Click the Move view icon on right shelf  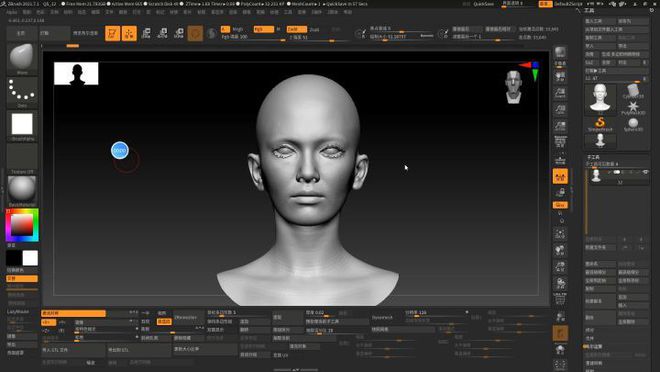(x=560, y=250)
